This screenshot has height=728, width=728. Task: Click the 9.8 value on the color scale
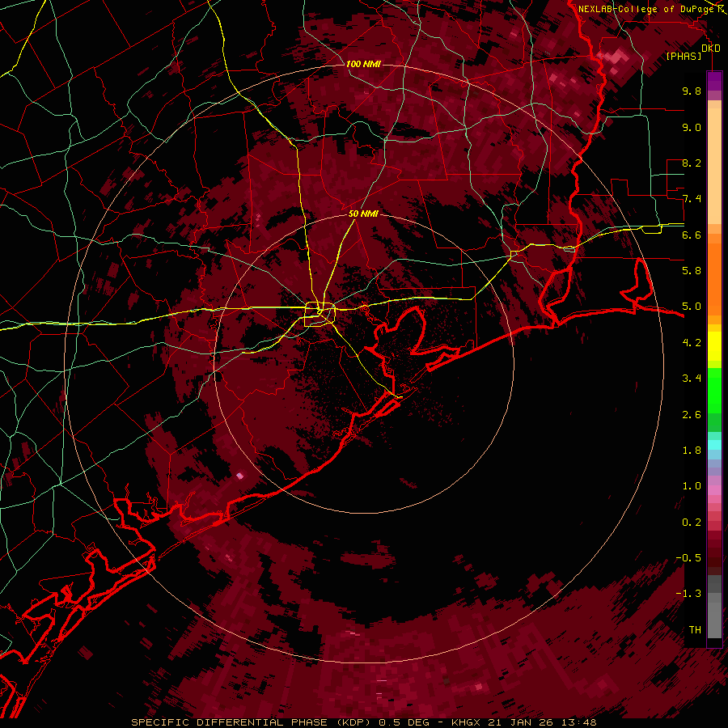692,91
